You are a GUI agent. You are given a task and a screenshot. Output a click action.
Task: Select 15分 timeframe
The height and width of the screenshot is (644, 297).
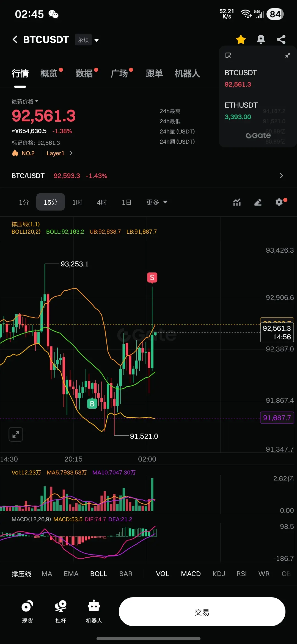(51, 202)
